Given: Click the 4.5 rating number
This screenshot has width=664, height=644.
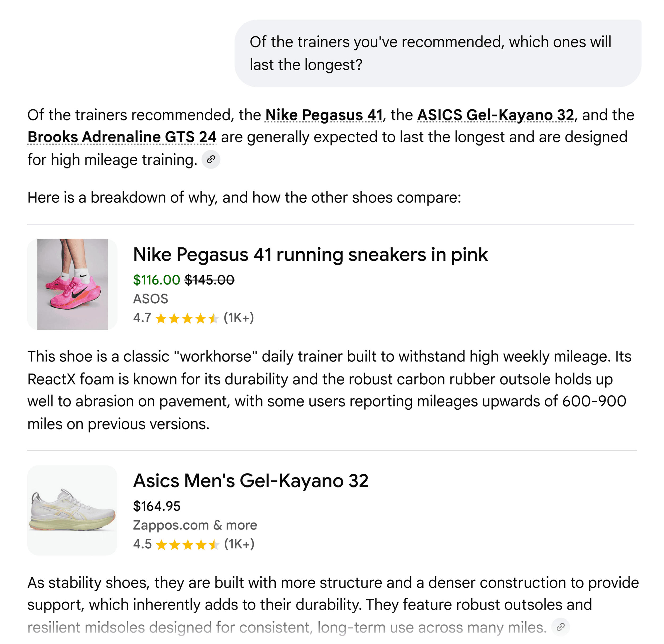Looking at the screenshot, I should click(141, 544).
